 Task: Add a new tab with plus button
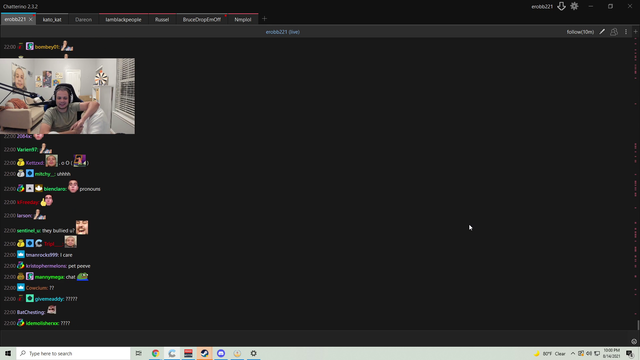click(x=264, y=19)
